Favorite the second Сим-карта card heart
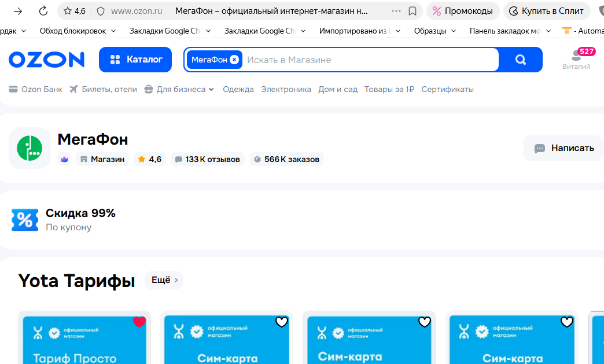 coord(282,322)
